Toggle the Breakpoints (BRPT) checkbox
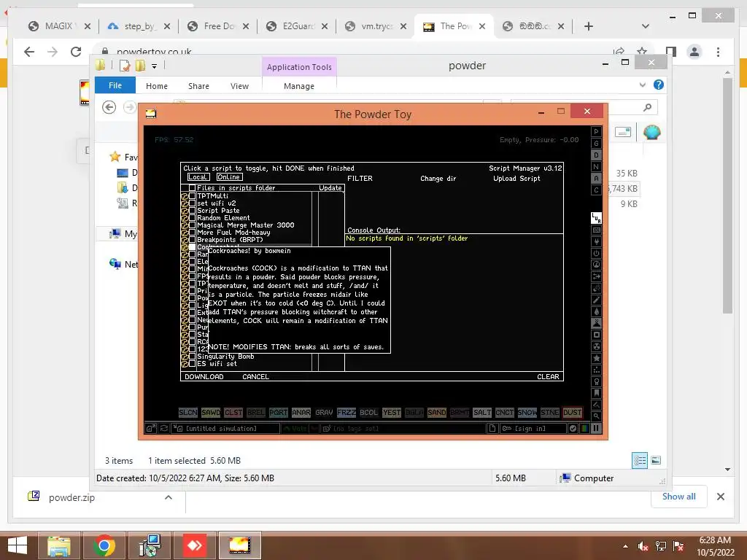Screen dimensions: 747x560 [x=192, y=239]
